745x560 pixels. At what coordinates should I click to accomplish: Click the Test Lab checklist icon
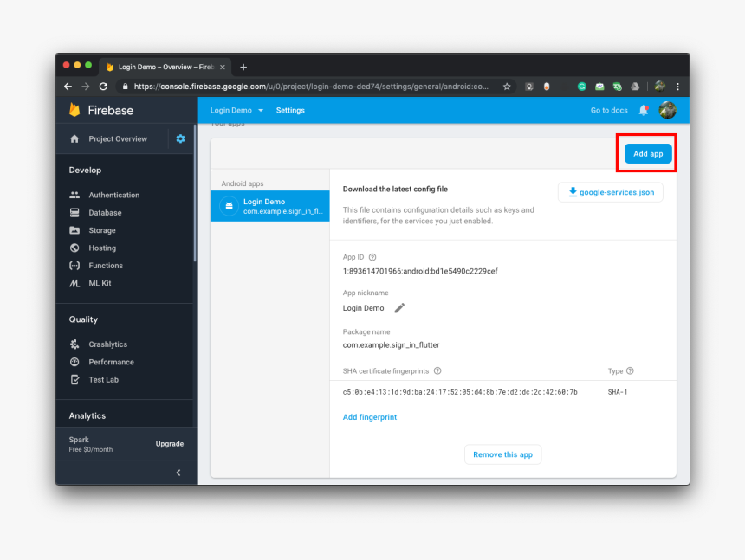click(x=74, y=379)
